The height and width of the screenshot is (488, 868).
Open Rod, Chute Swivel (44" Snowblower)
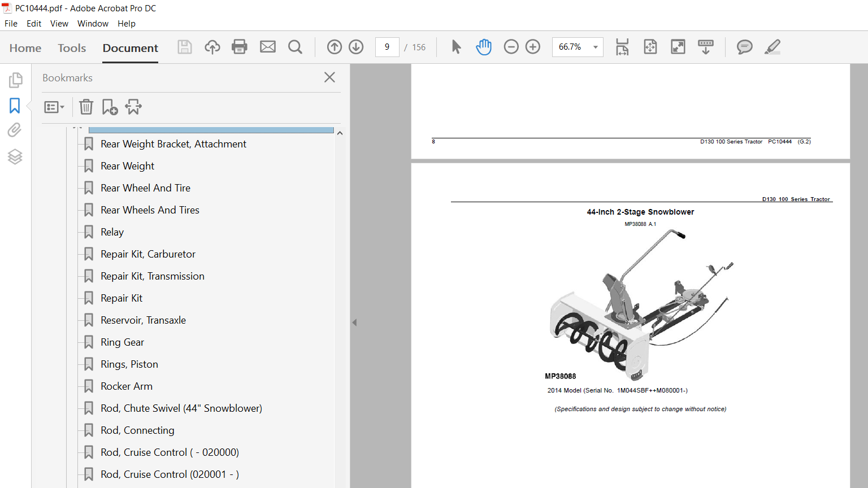tap(181, 408)
